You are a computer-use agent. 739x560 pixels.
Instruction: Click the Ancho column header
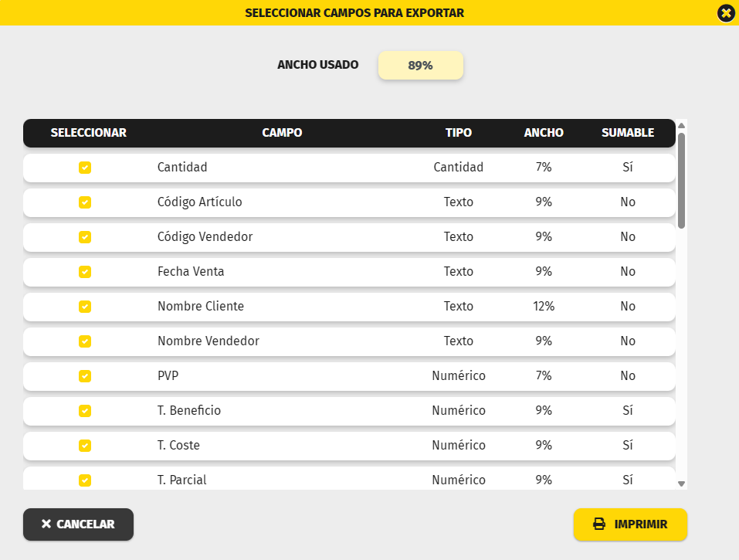pos(544,133)
